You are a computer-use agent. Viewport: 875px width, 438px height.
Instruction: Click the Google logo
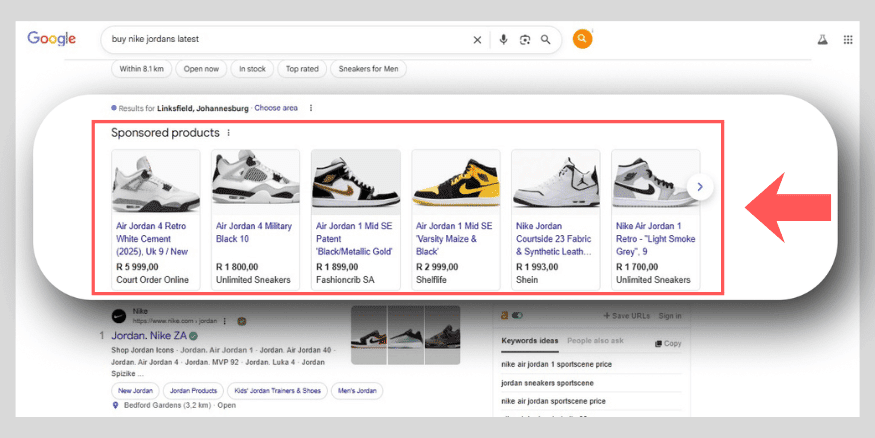click(x=51, y=39)
